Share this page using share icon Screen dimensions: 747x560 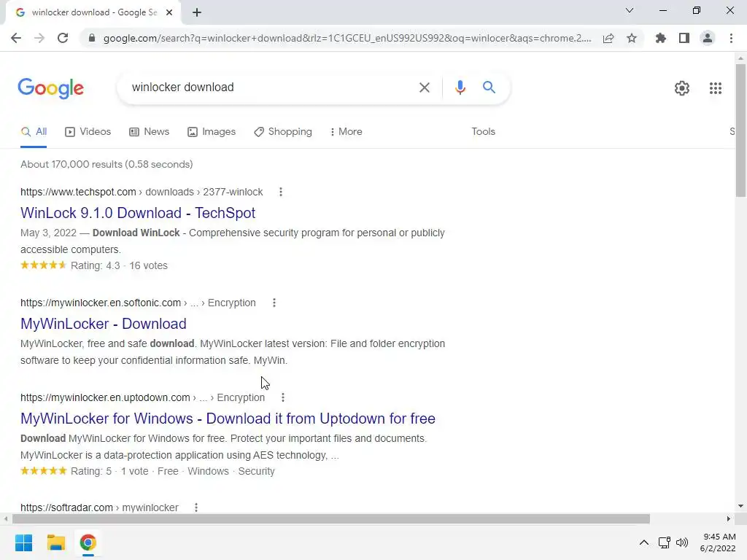[x=608, y=38]
